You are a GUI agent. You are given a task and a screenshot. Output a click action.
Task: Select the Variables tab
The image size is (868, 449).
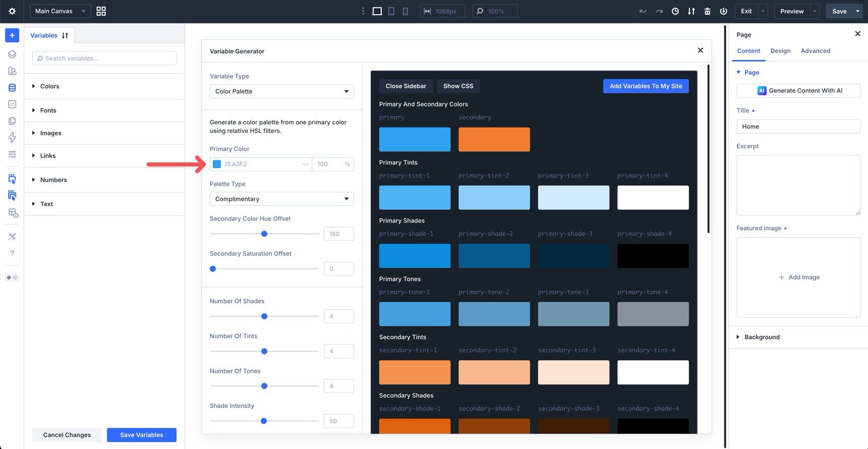44,35
